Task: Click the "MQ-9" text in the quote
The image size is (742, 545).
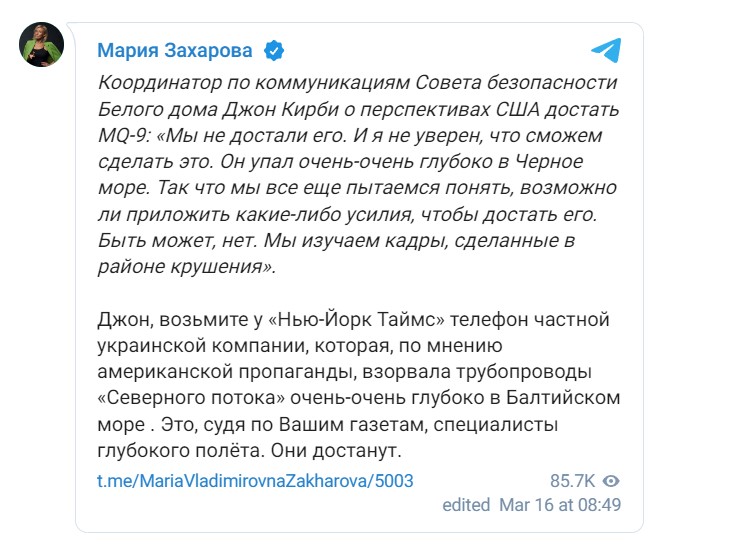Action: pos(122,133)
